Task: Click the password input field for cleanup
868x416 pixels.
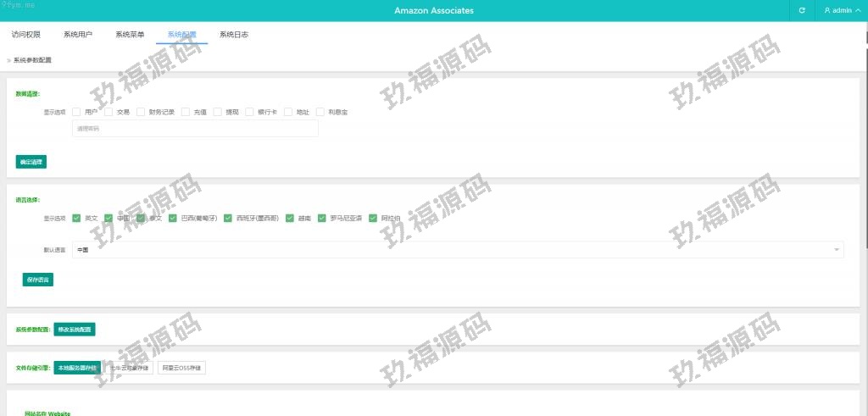Action: (195, 129)
